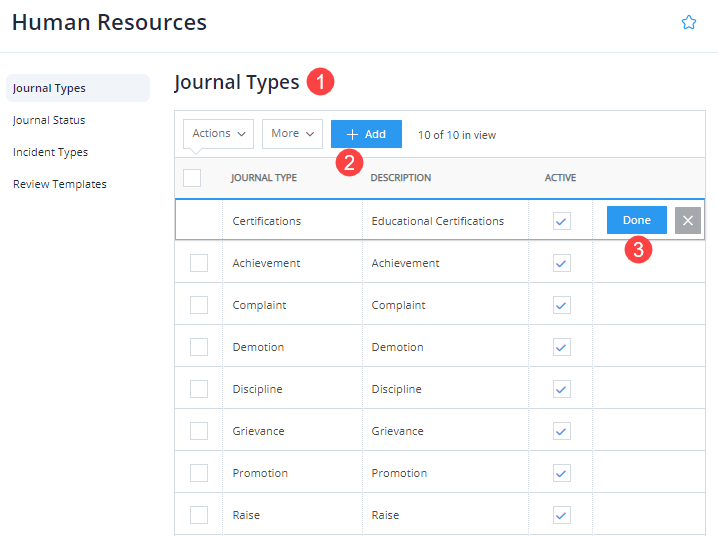Toggle Active checkbox for Discipline
The image size is (718, 536).
pyautogui.click(x=561, y=389)
